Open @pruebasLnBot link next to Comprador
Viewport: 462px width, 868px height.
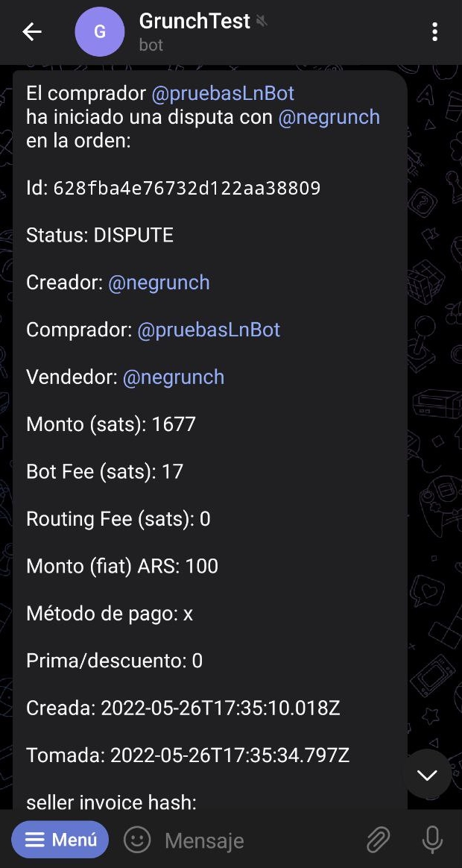coord(209,330)
